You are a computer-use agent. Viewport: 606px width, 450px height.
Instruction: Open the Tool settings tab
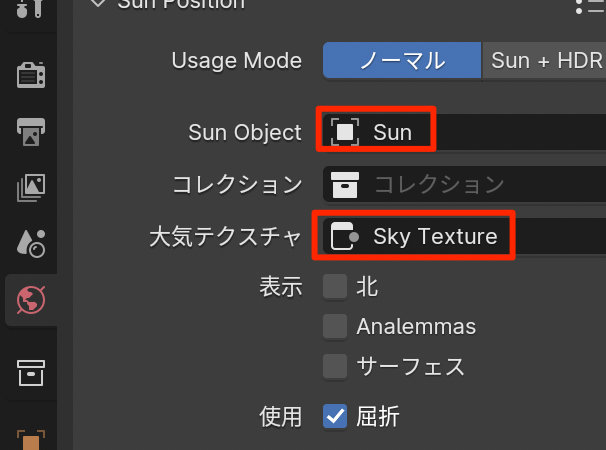point(29,10)
